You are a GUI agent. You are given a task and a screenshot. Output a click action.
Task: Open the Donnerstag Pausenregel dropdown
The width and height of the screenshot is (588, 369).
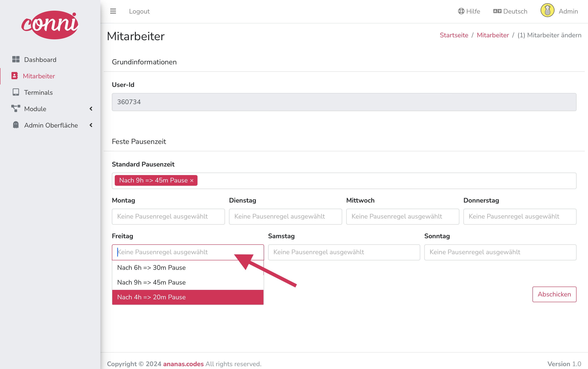click(520, 216)
